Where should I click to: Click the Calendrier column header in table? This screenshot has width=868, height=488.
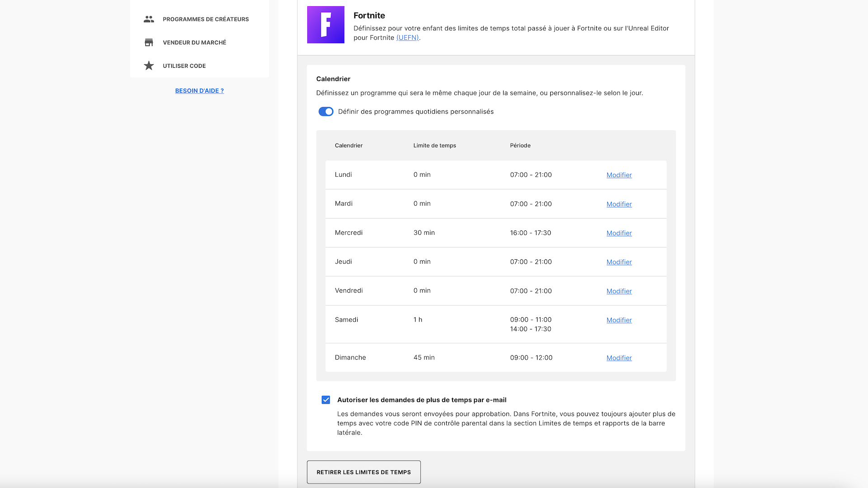(x=349, y=145)
